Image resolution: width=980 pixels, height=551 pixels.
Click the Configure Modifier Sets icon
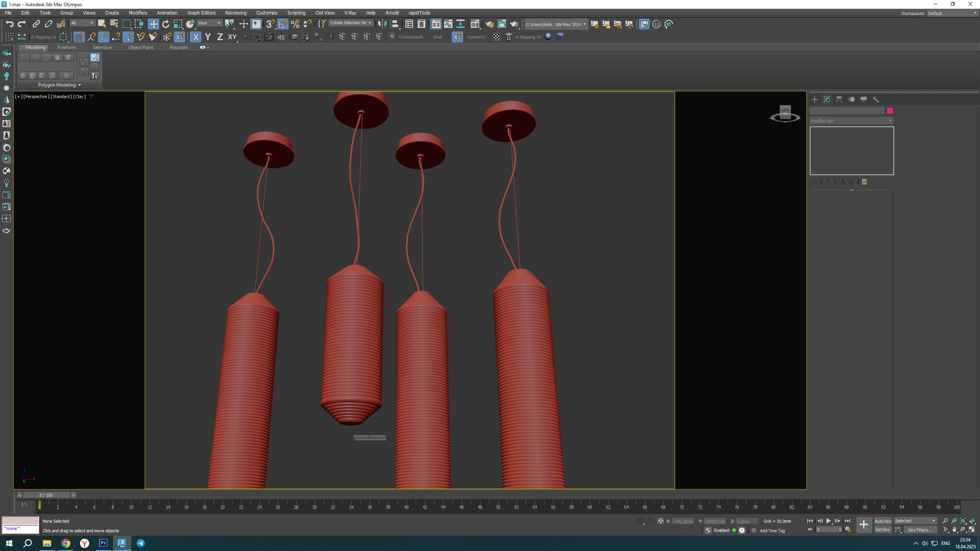[x=864, y=182]
